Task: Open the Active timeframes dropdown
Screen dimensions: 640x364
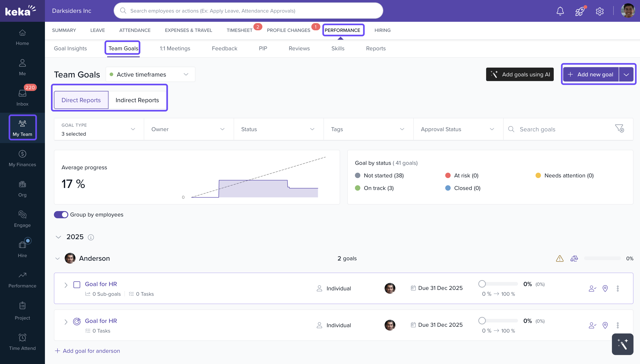Action: coord(150,75)
